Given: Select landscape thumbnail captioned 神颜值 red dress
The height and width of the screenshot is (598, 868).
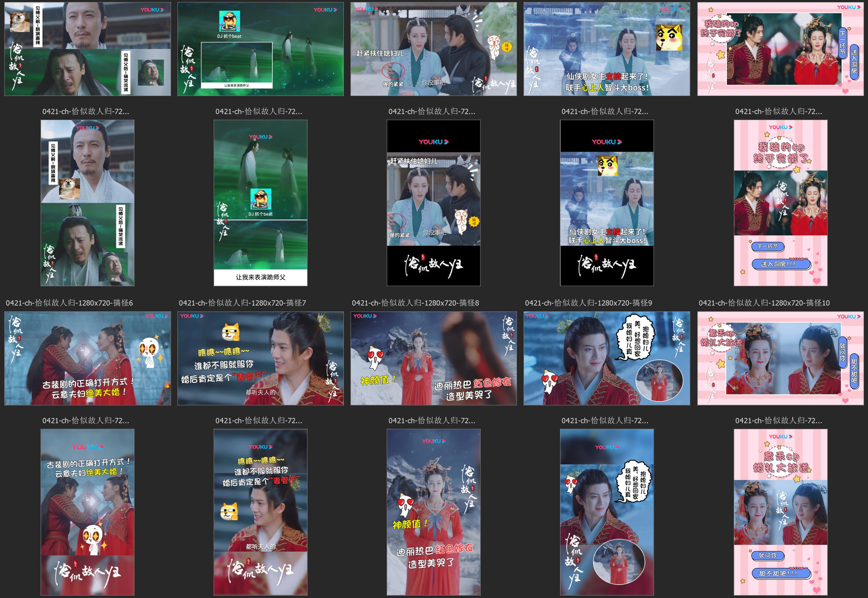Looking at the screenshot, I should 434,358.
